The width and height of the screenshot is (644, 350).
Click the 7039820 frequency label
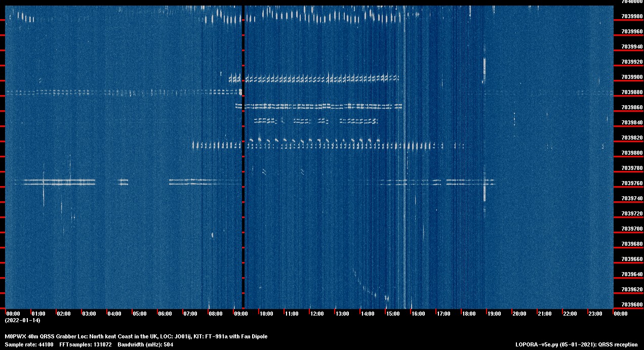tap(632, 138)
